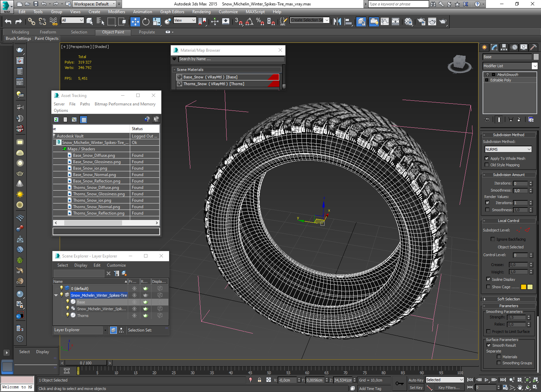Toggle Smooth Result checkbox
The width and height of the screenshot is (541, 392).
coord(489,345)
